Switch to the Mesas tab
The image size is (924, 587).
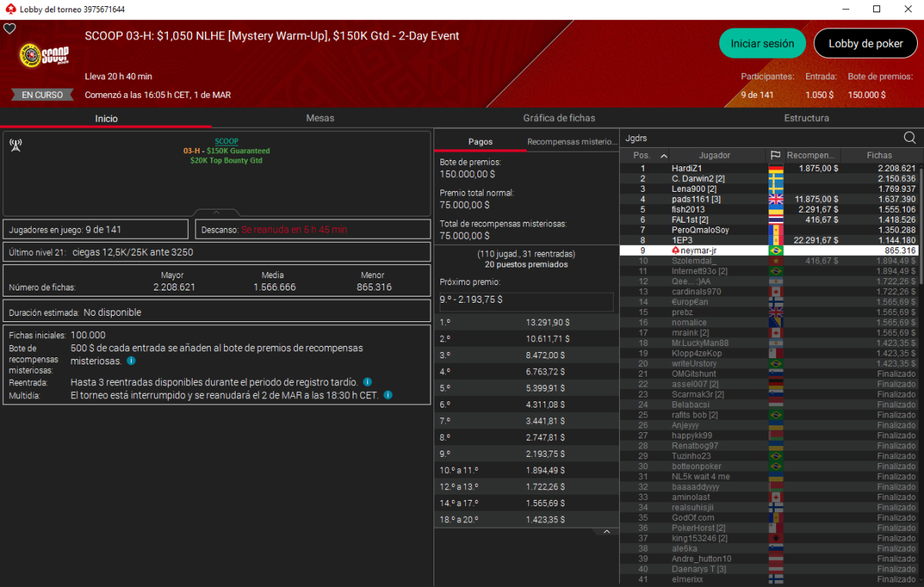click(320, 118)
